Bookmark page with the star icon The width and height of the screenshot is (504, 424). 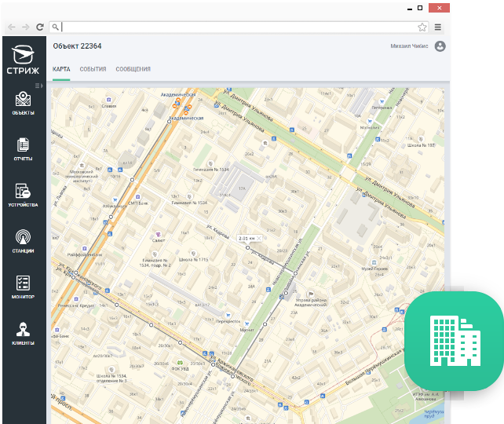(x=422, y=27)
